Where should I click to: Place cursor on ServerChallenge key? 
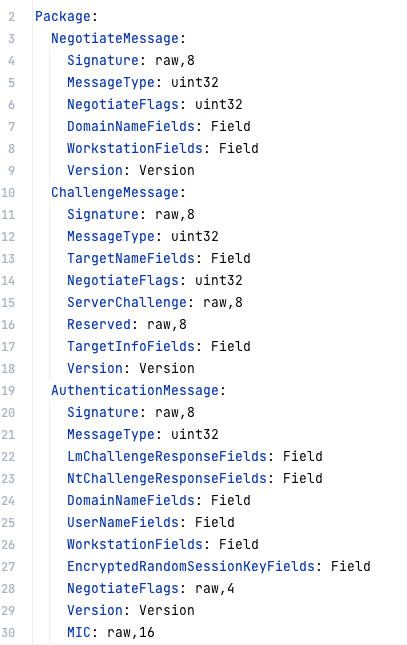pos(127,302)
